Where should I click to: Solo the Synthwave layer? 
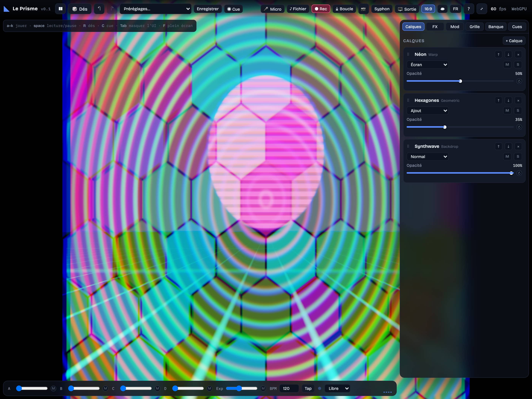point(518,156)
